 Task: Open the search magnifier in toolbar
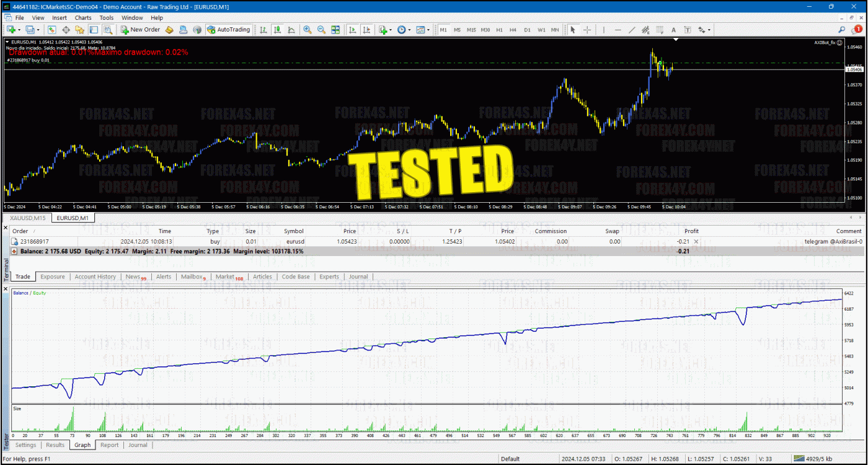[841, 30]
